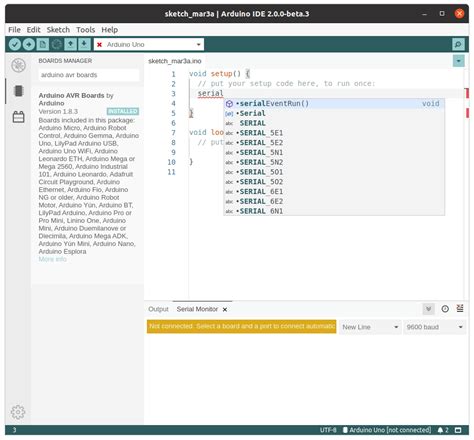The height and width of the screenshot is (440, 474).
Task: Open the Boards Manager sidebar icon
Action: (18, 91)
